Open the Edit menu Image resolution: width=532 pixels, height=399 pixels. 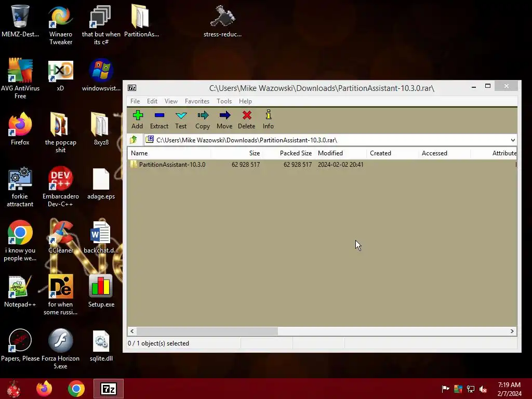(152, 101)
